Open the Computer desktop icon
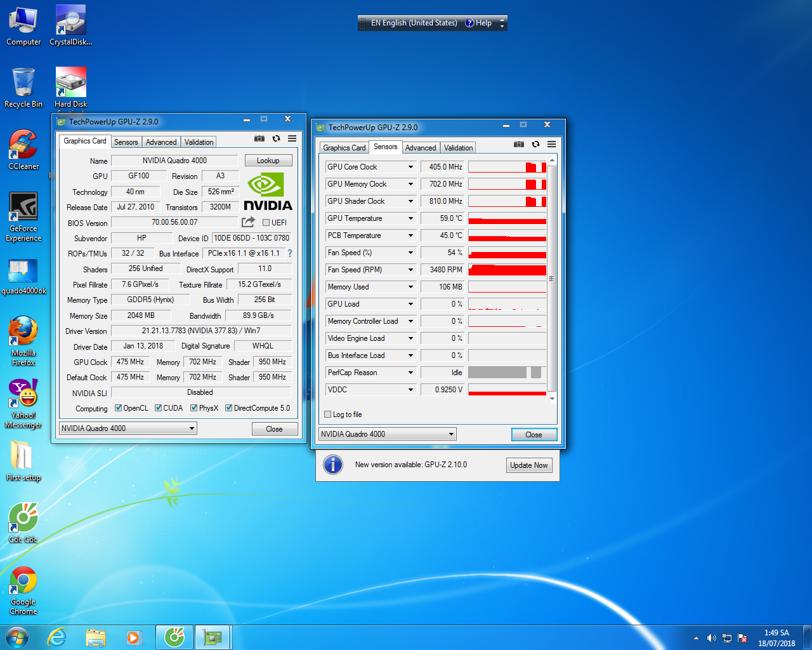This screenshot has height=650, width=812. (x=23, y=26)
